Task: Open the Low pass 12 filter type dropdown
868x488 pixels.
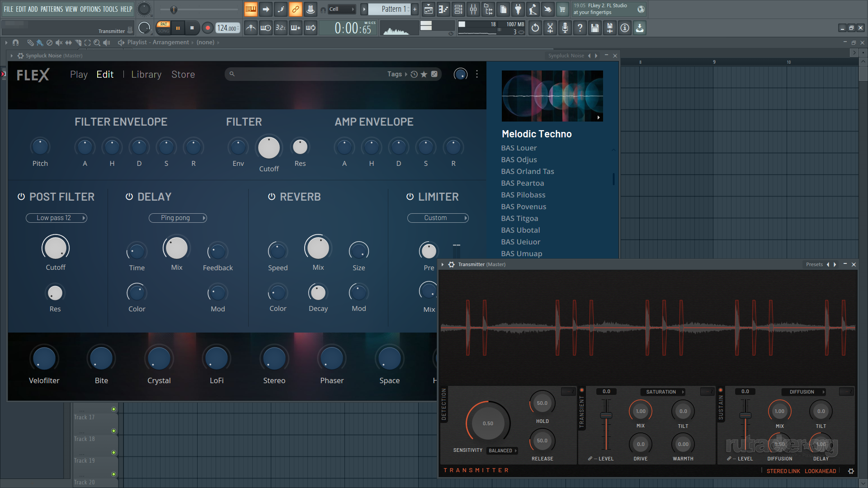Action: [x=57, y=218]
